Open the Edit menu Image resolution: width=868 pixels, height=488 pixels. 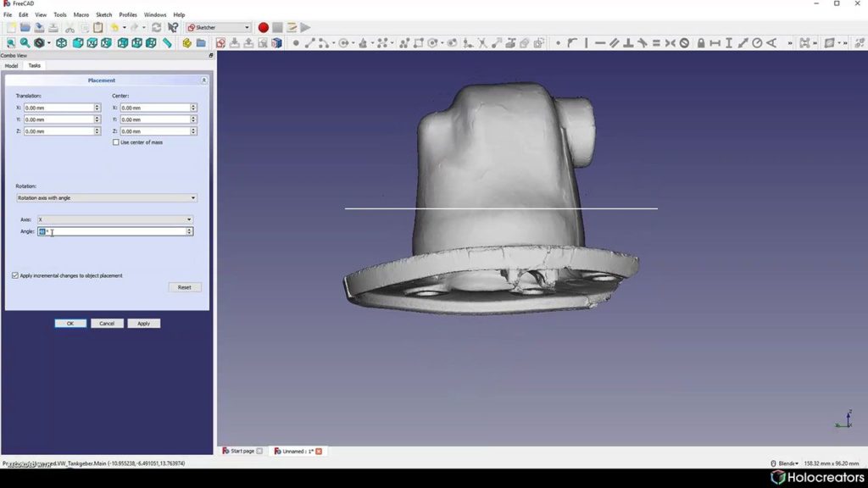(23, 15)
